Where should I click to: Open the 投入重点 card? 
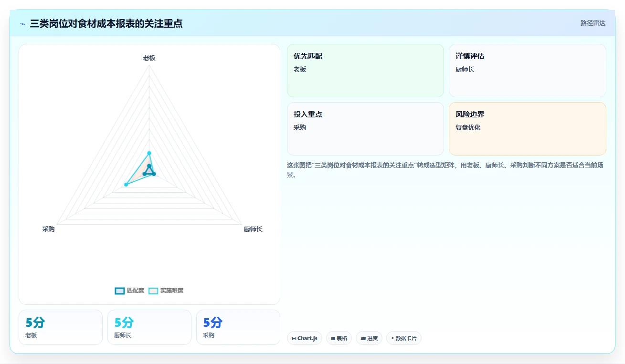click(x=365, y=129)
